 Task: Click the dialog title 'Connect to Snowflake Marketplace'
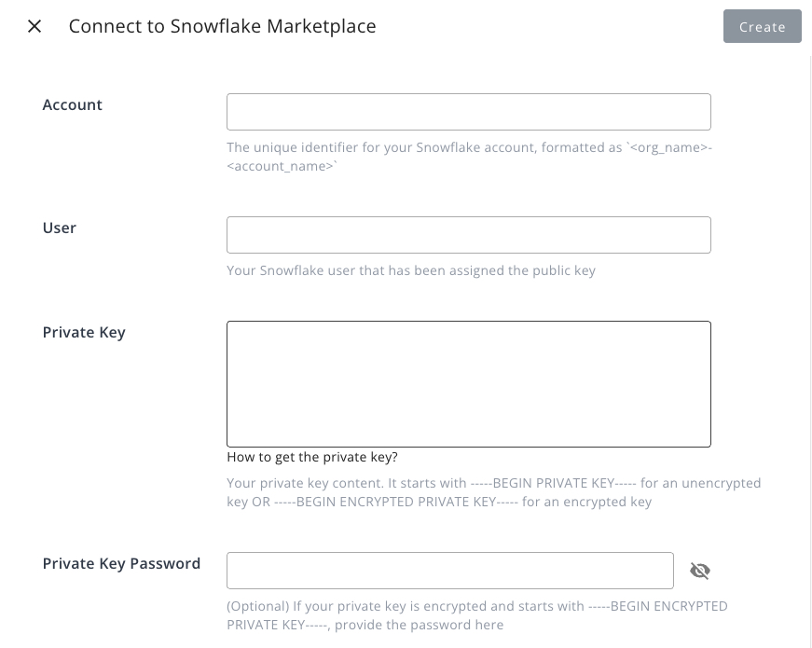222,26
